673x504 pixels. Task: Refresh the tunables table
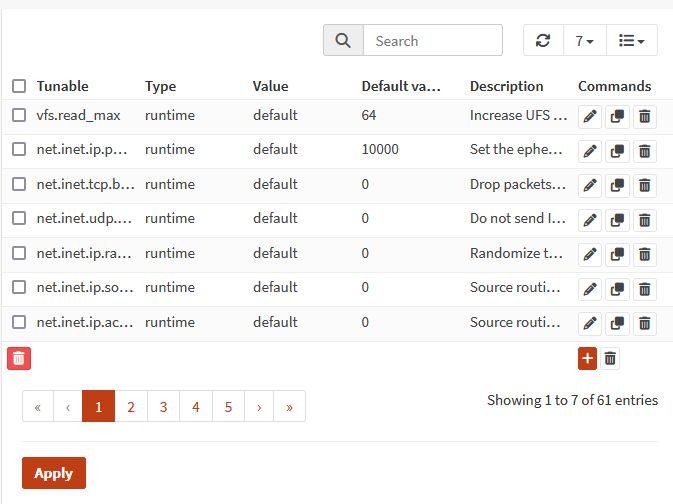543,41
